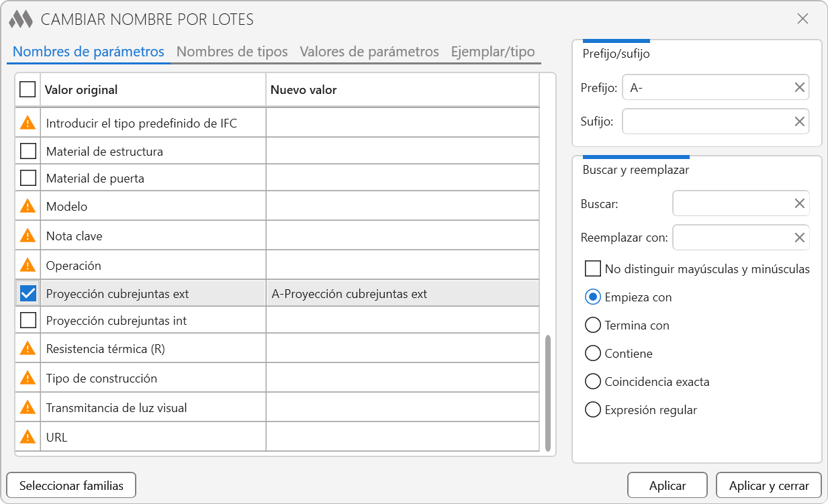The height and width of the screenshot is (504, 828).
Task: Click warning icon next to URL row
Action: (x=28, y=437)
